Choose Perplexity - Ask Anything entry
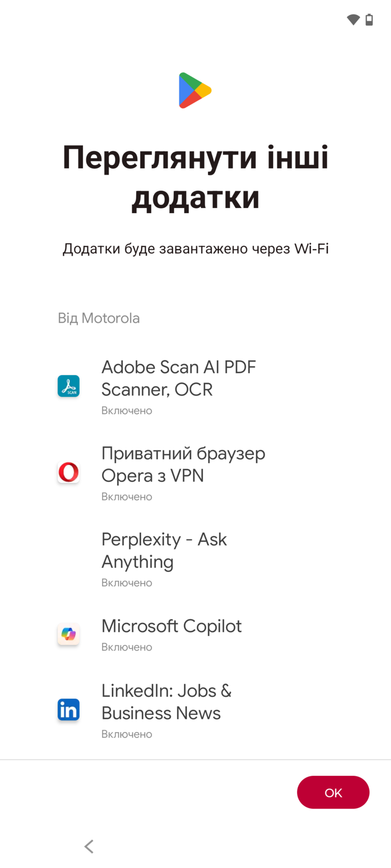 point(164,550)
